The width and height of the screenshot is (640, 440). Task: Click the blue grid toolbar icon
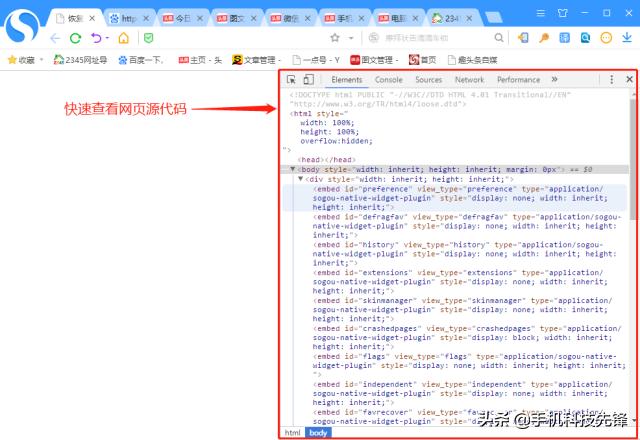point(564,38)
